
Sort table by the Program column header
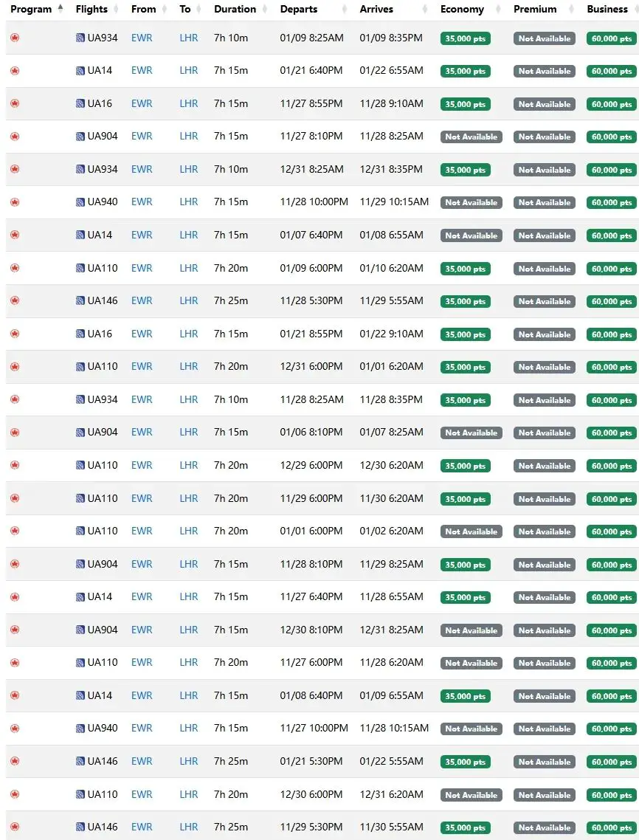pos(31,10)
